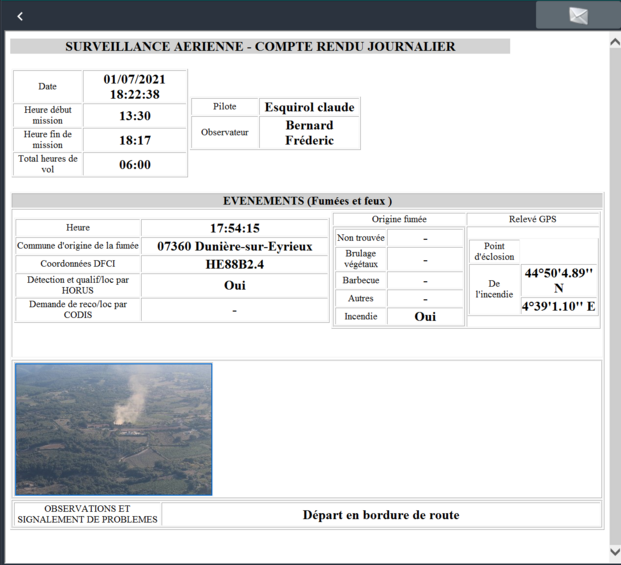Toggle the Brulage végétaux value cell
Screen dimensions: 621x565
[x=426, y=259]
